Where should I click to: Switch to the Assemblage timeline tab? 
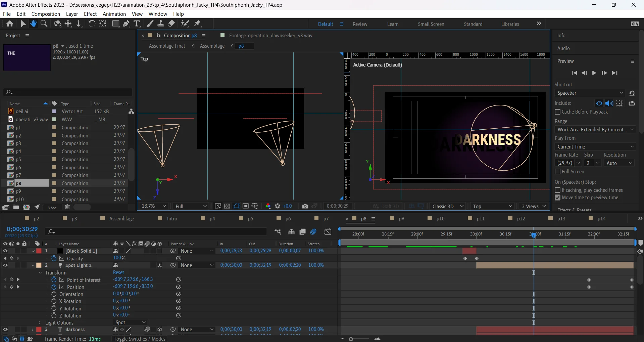coord(121,219)
